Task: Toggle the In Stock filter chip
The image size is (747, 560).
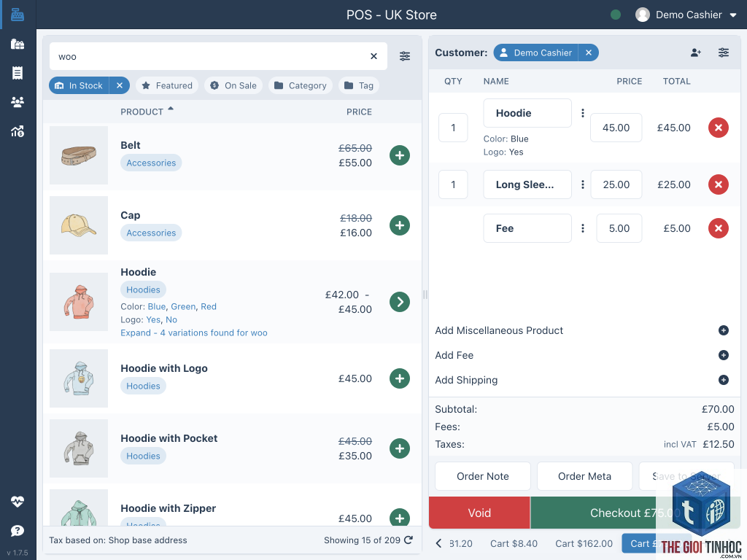Action: click(x=79, y=85)
